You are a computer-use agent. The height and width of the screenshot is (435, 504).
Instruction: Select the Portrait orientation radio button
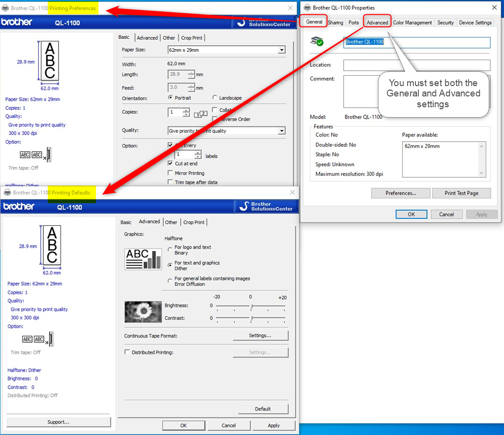coord(170,97)
